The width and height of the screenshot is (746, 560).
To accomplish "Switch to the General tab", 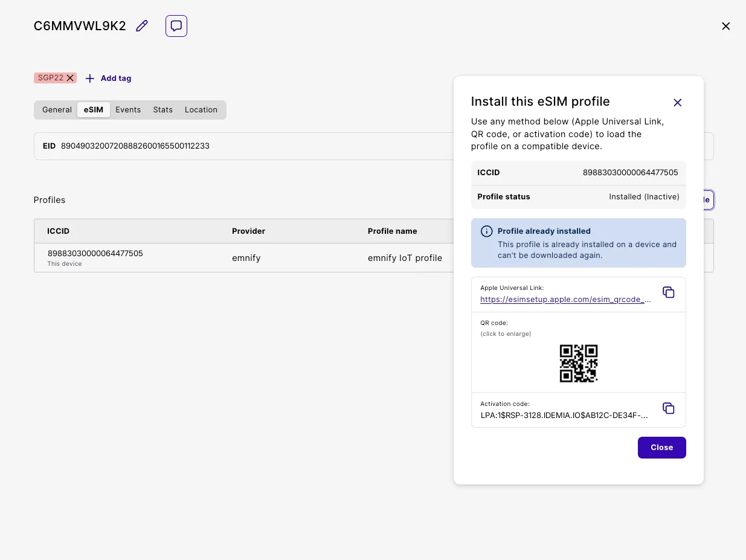I will pos(57,110).
